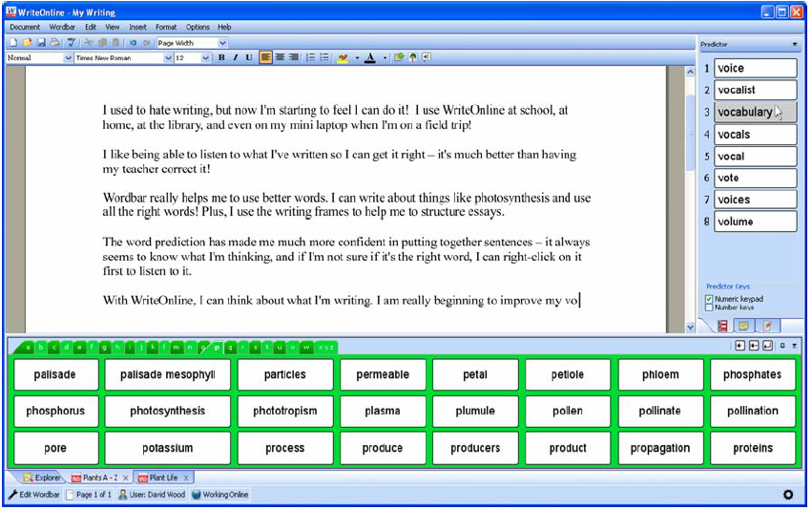Open the Explorer wordbar tab
The image size is (812, 510).
[41, 478]
